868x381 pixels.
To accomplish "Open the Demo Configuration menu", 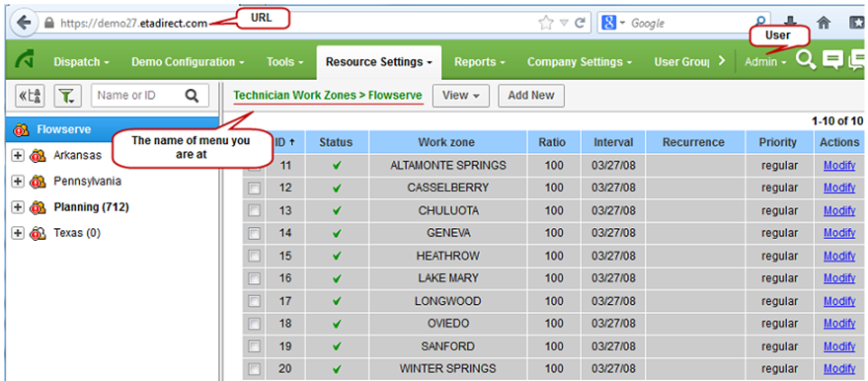I will pyautogui.click(x=188, y=62).
